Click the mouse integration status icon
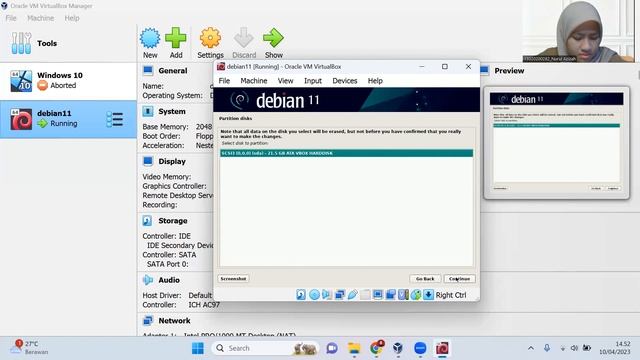640x360 pixels. click(416, 295)
